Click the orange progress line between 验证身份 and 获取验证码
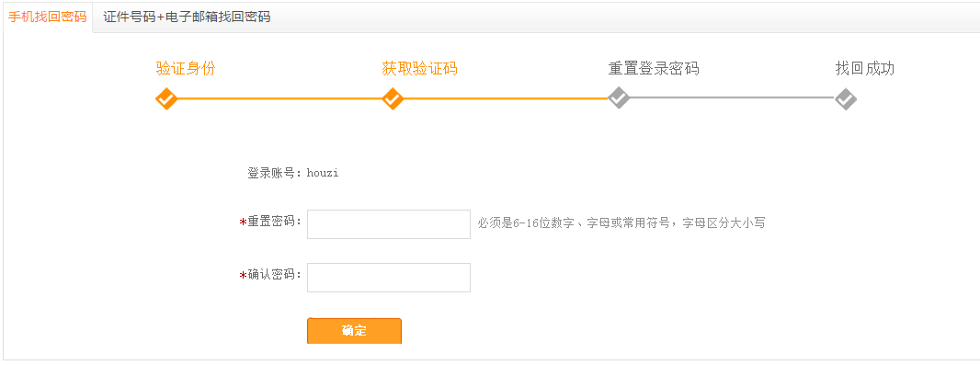Image resolution: width=980 pixels, height=365 pixels. click(279, 98)
